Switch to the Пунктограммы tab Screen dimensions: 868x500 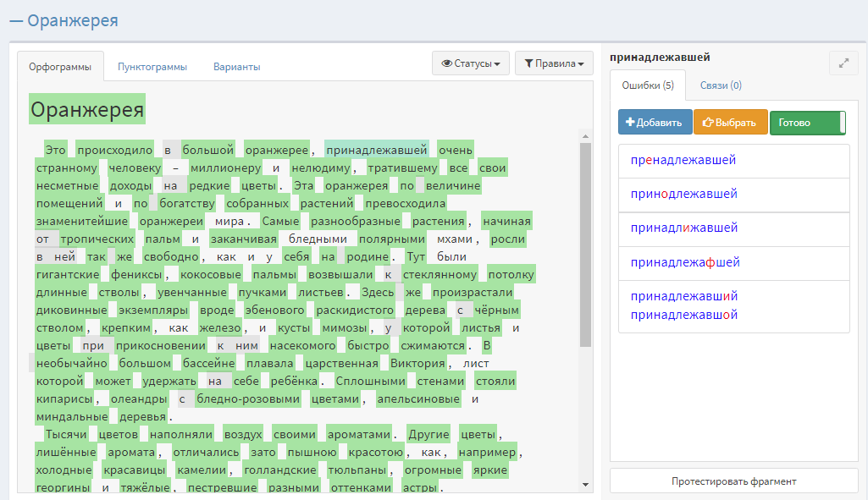point(152,67)
